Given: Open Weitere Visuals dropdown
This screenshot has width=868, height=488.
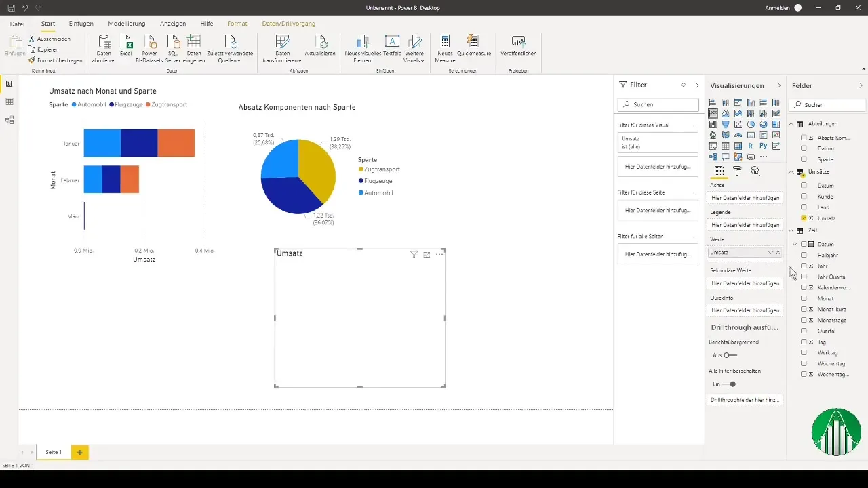Looking at the screenshot, I should tap(414, 47).
